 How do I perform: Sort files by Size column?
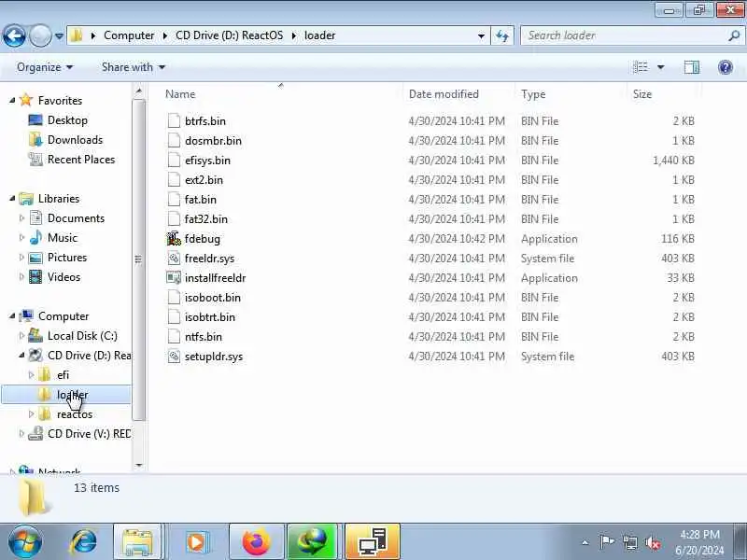[x=641, y=94]
